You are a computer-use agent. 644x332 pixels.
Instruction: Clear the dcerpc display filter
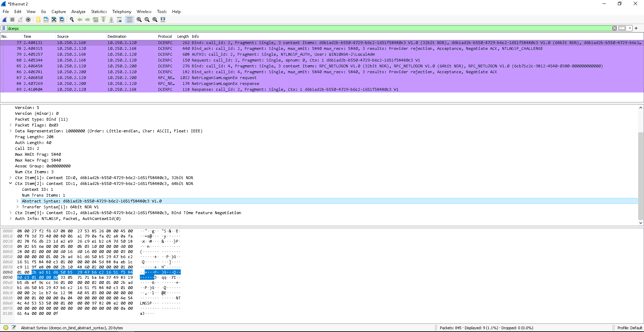(614, 28)
